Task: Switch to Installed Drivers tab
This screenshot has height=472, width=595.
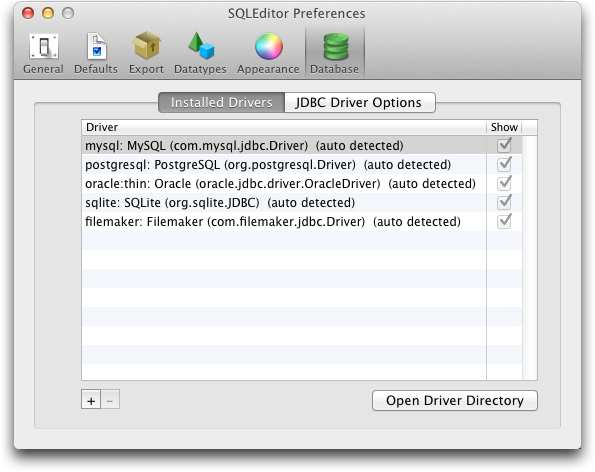Action: tap(221, 102)
